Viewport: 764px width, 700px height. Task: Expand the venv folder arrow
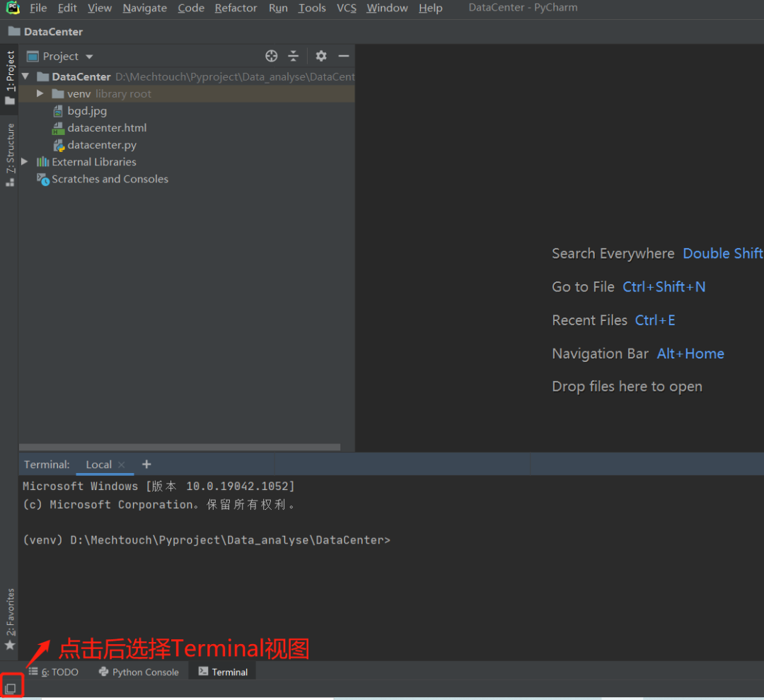[x=40, y=93]
